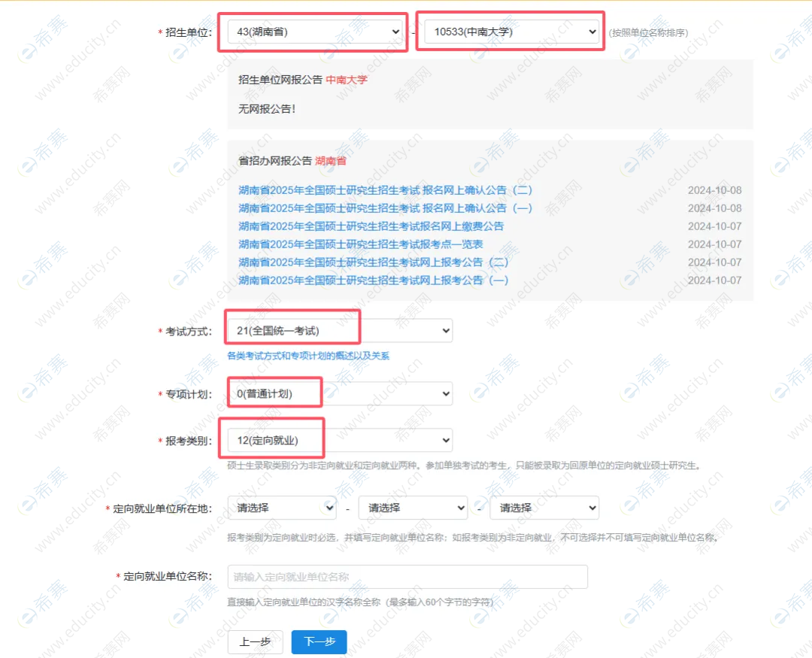Open 报名网上确认公告（一） link
The image size is (812, 658).
[385, 208]
